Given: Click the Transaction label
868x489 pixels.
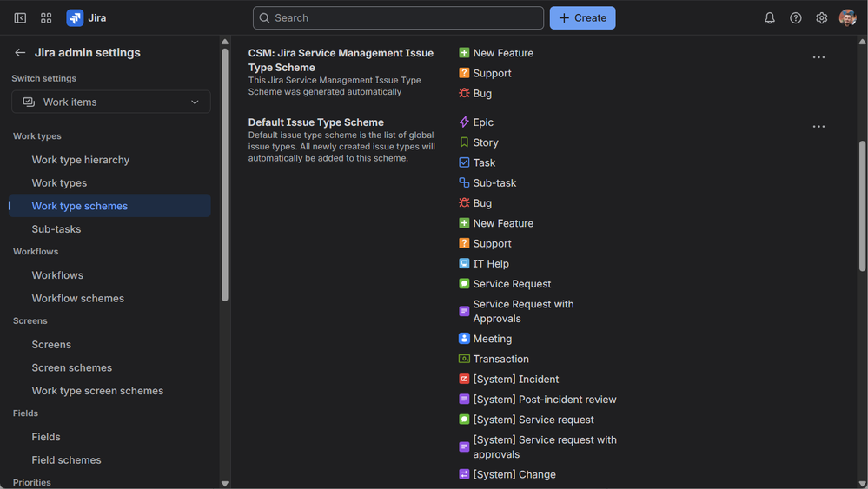Looking at the screenshot, I should point(500,359).
